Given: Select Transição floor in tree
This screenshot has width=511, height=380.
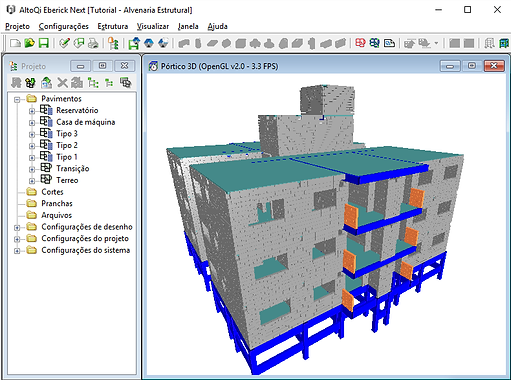Looking at the screenshot, I should pos(73,169).
